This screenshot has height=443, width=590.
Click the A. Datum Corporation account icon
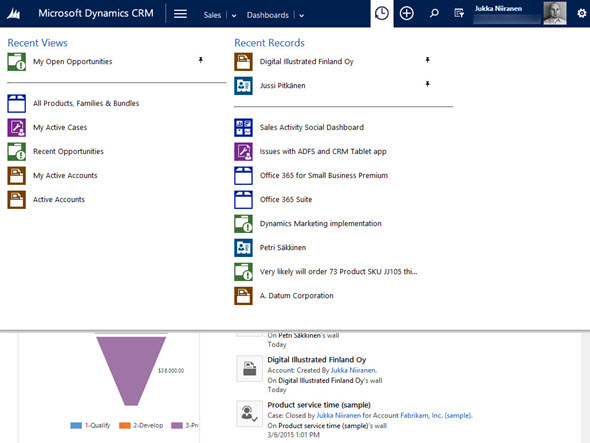coord(243,296)
